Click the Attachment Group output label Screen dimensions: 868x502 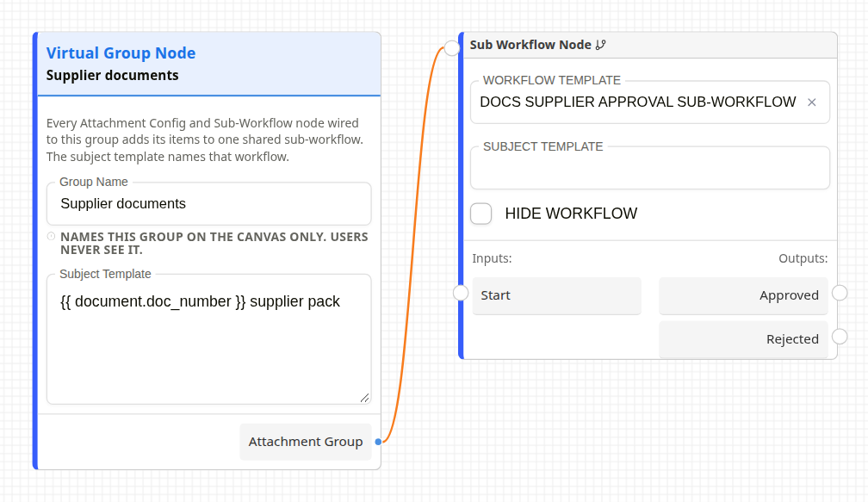(x=306, y=442)
